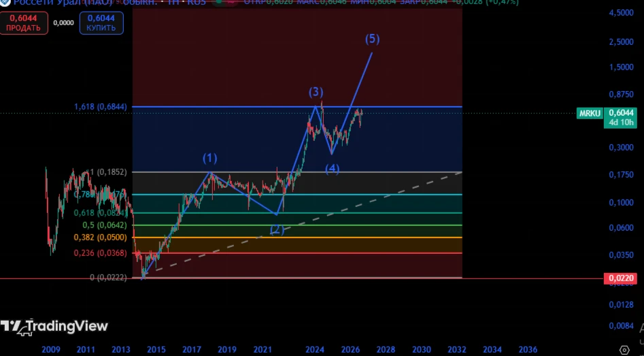This screenshot has width=644, height=356.
Task: Click the 0,8750 price scale value
Action: pos(622,95)
